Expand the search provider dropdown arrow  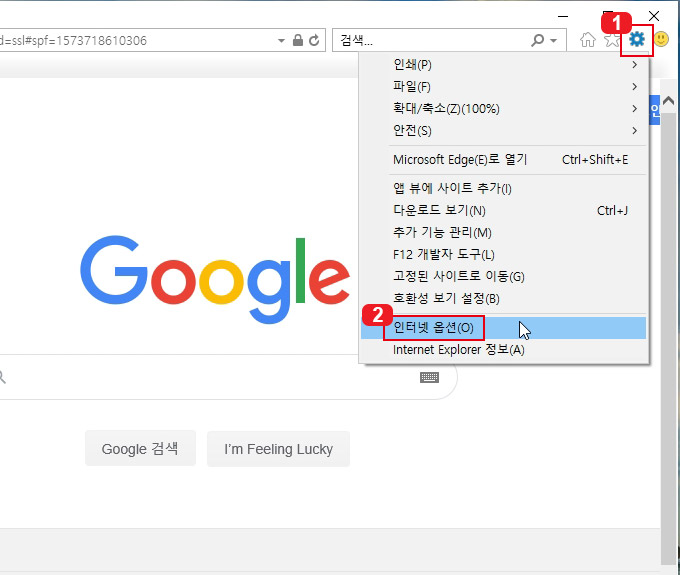[553, 41]
